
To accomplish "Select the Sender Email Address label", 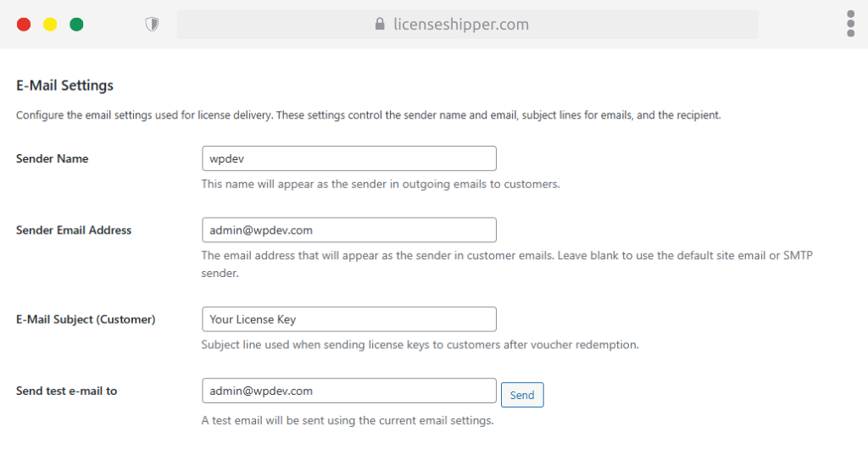I will point(74,230).
